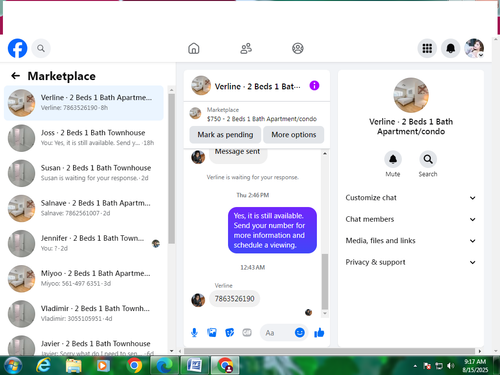Open Windows Start button
Viewport: 500px width, 375px height.
pyautogui.click(x=13, y=365)
